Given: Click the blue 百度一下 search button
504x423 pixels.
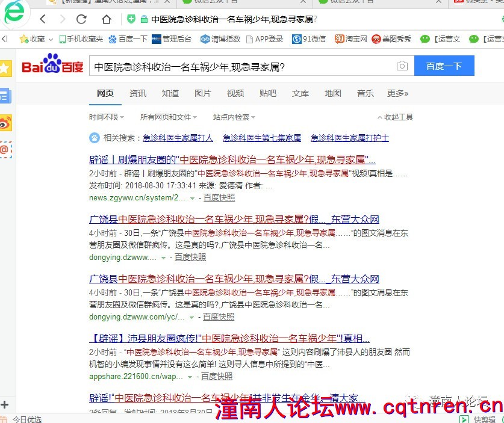Looking at the screenshot, I should pyautogui.click(x=444, y=66).
